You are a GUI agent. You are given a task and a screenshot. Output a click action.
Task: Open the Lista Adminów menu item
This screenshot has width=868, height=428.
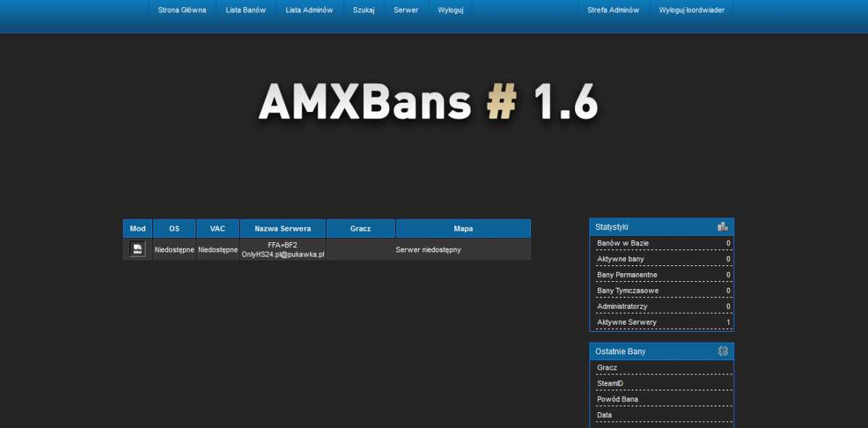pos(310,10)
